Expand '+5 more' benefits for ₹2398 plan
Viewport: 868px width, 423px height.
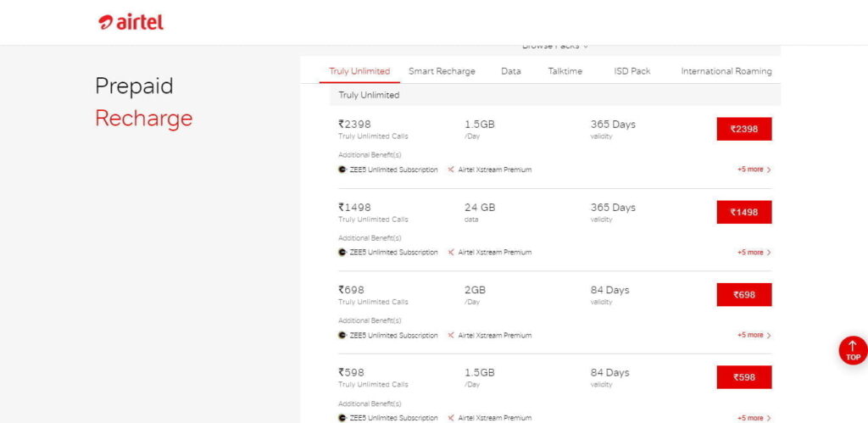click(x=754, y=170)
